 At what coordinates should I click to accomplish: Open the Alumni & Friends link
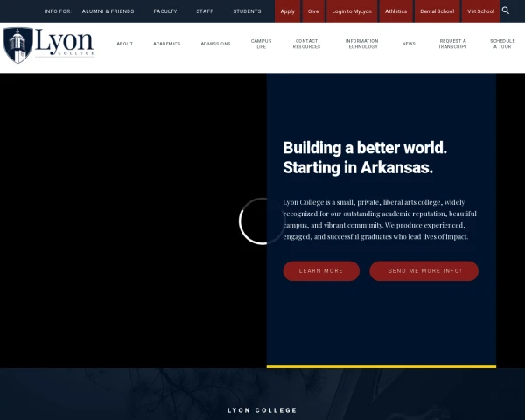point(108,11)
